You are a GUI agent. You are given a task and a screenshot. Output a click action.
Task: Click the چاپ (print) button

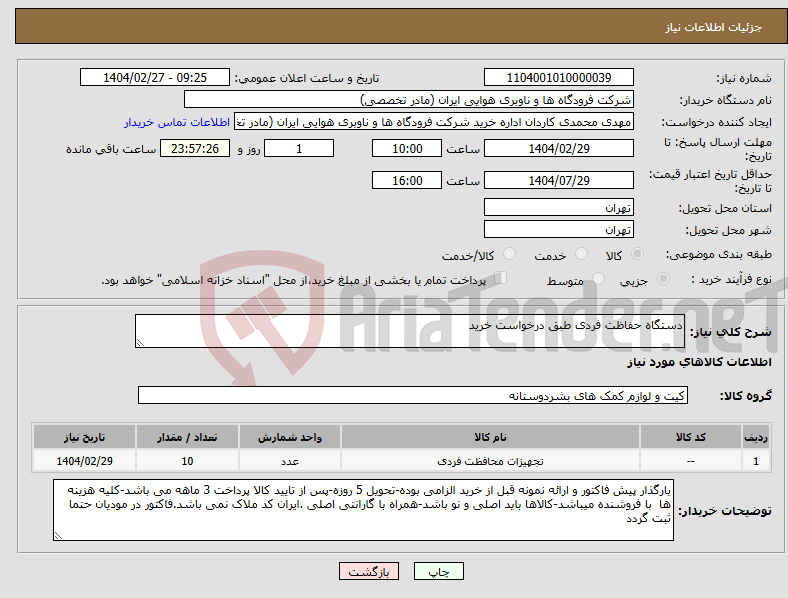(x=438, y=571)
